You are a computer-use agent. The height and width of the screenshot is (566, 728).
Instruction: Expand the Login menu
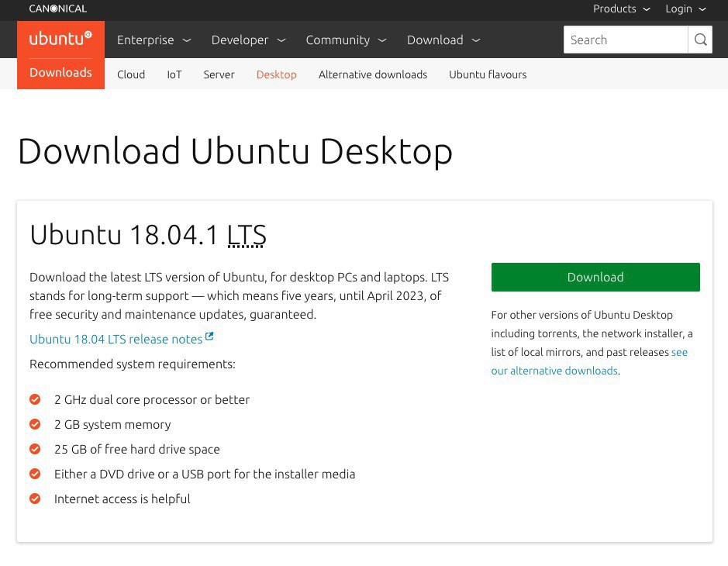685,9
